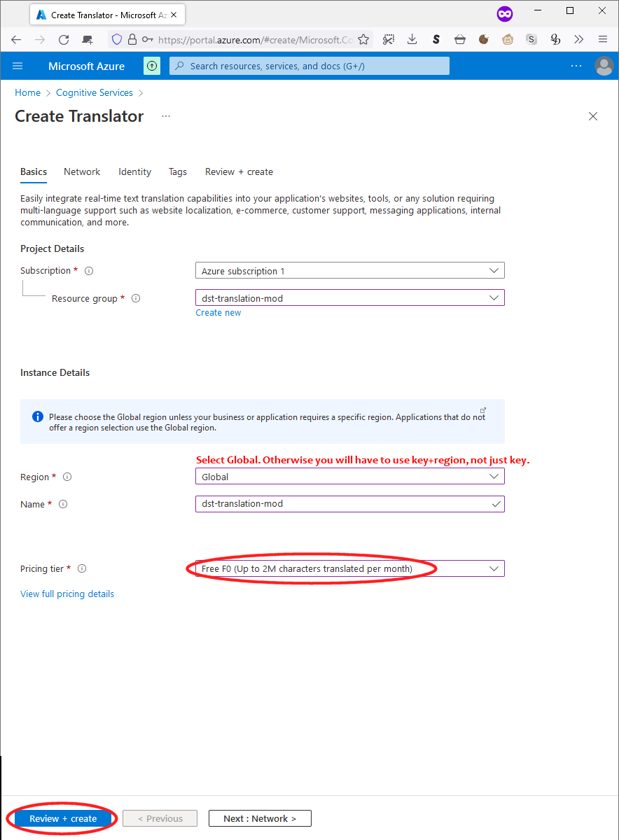Switch to the Basics tab
The height and width of the screenshot is (840, 619).
(x=34, y=172)
